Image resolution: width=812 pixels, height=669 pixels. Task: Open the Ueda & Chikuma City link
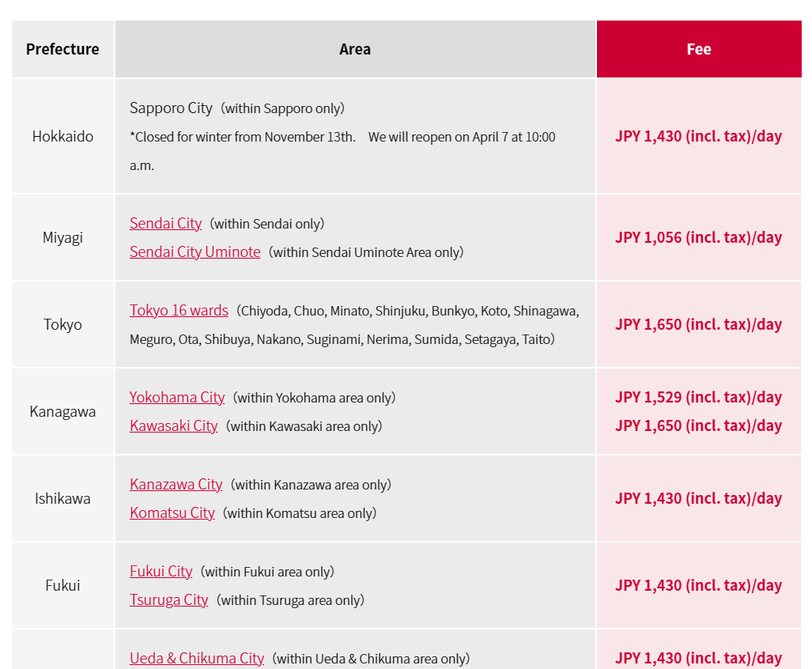pos(196,658)
